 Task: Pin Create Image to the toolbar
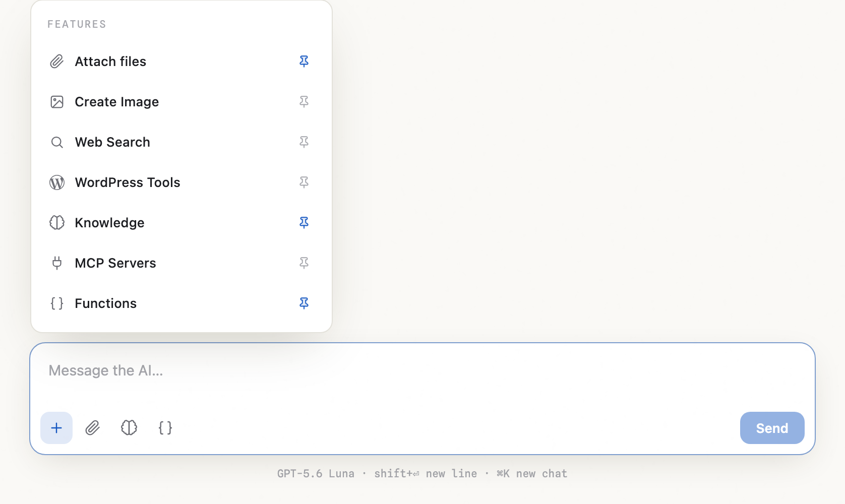[304, 102]
